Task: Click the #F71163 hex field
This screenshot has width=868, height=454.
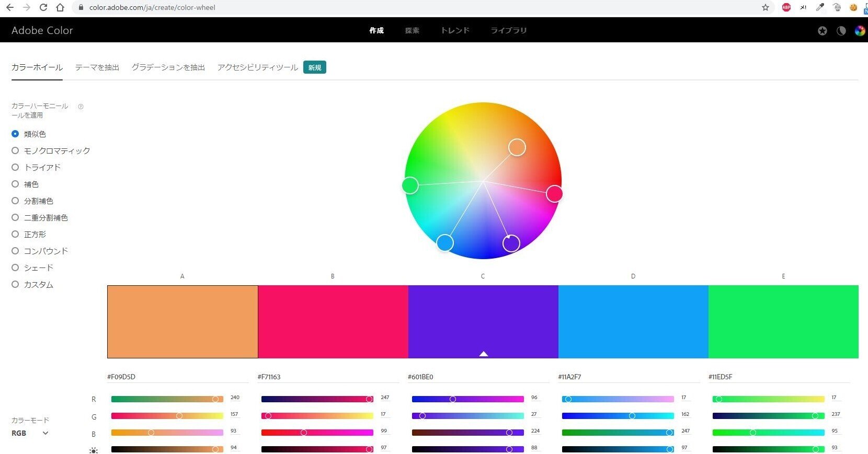Action: 328,377
